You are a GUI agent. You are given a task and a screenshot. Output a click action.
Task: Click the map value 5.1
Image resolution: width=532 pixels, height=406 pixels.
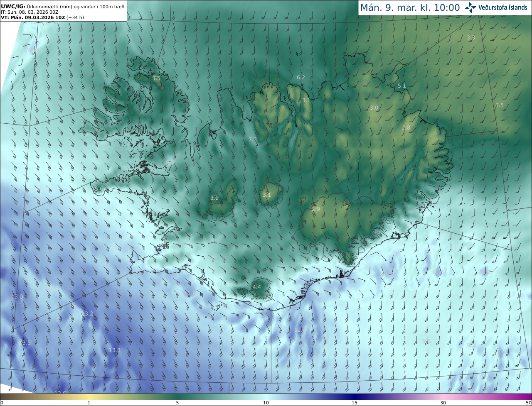tap(401, 86)
